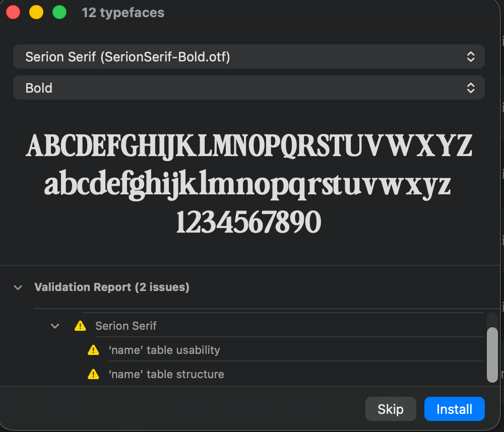Collapse the Serion Serif issue group chevron
The image size is (504, 432).
(55, 326)
